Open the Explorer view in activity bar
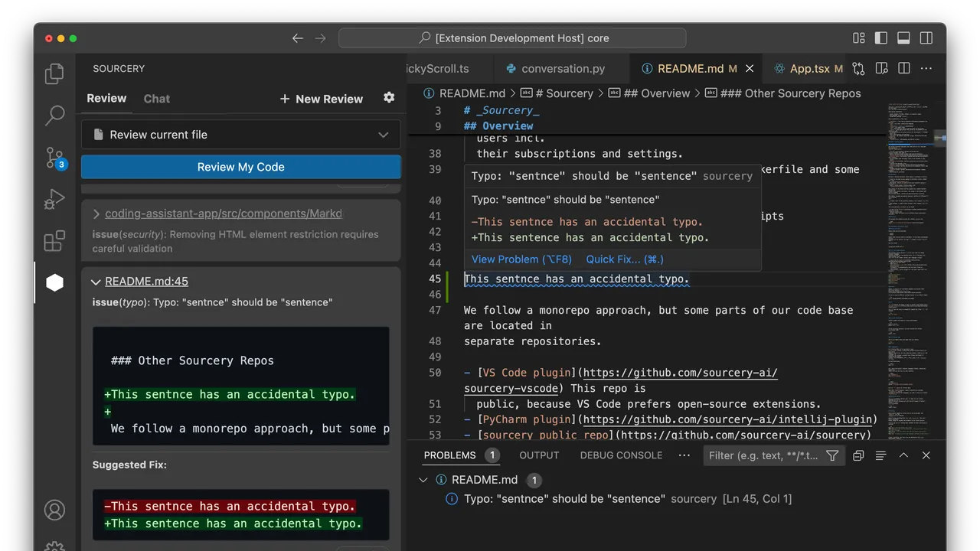 tap(54, 73)
